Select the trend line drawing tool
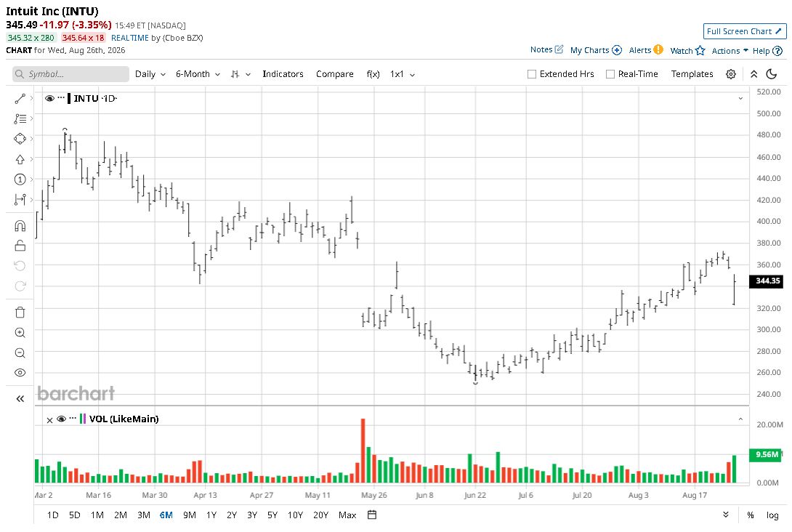This screenshot has height=532, width=792. tap(20, 99)
